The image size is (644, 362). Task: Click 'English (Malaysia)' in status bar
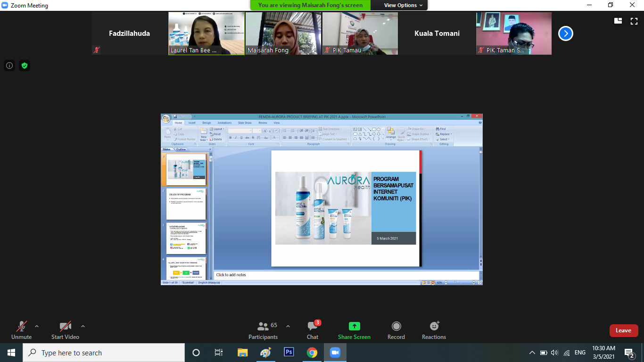tap(209, 282)
